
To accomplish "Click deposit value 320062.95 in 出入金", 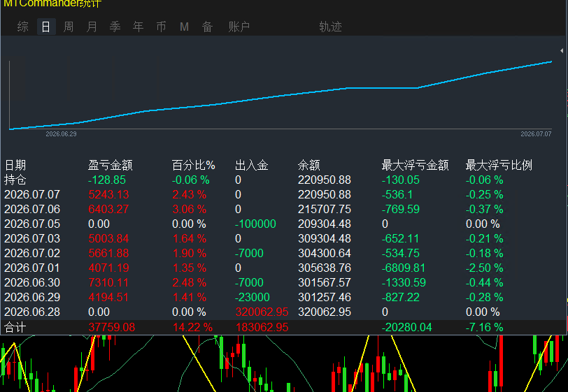I will (262, 312).
